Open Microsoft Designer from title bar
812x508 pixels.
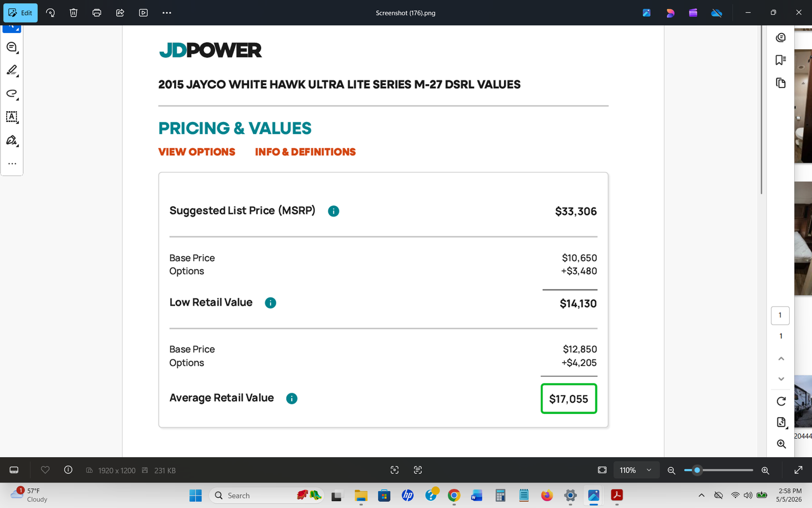(670, 13)
